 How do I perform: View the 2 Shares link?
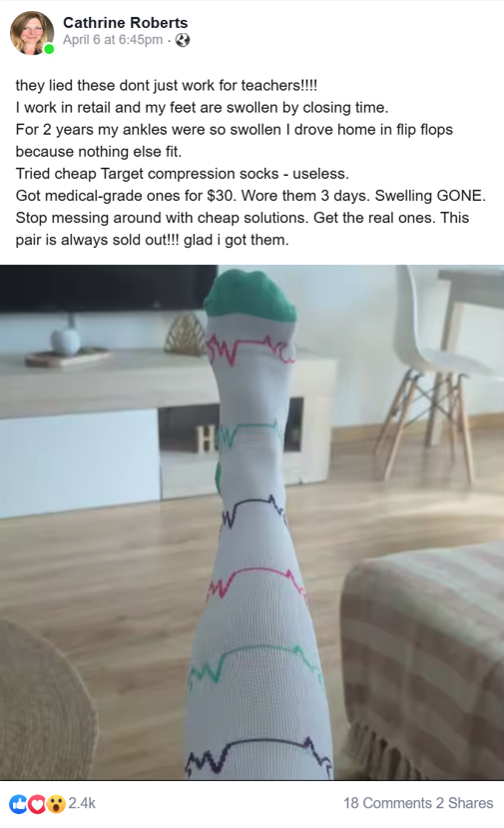464,803
